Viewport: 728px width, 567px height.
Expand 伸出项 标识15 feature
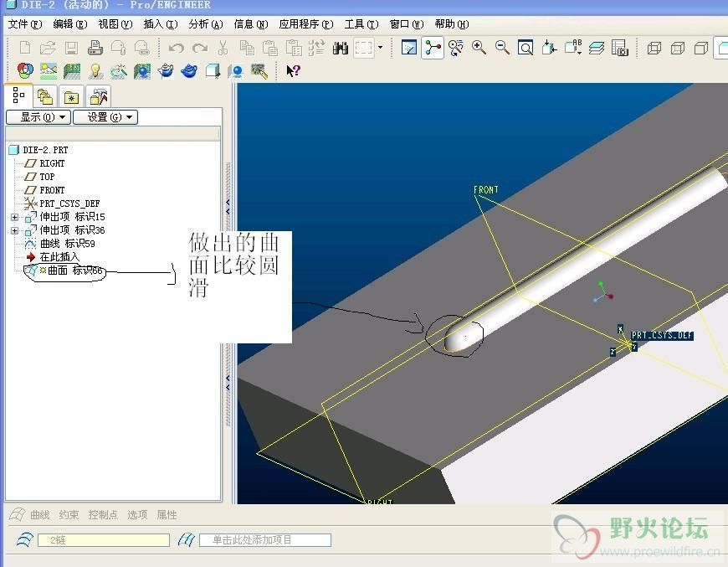point(14,217)
